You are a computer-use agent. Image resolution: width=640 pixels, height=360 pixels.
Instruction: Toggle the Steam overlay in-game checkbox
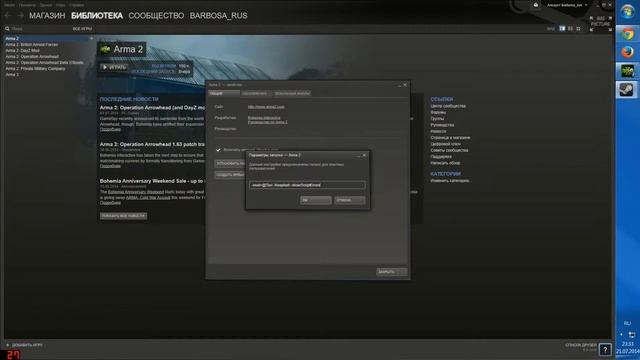[x=218, y=150]
